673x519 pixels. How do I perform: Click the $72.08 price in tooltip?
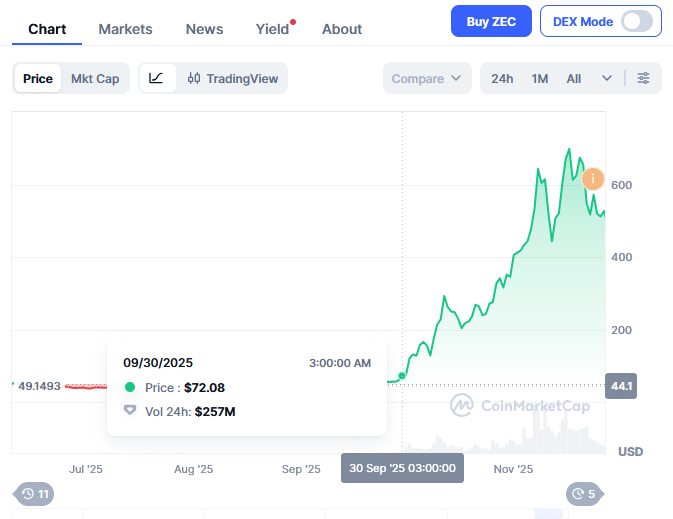tap(204, 388)
